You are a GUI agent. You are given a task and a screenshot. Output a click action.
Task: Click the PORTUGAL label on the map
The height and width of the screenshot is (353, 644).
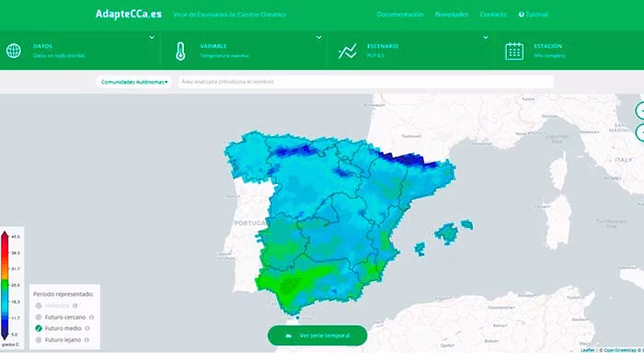click(250, 223)
